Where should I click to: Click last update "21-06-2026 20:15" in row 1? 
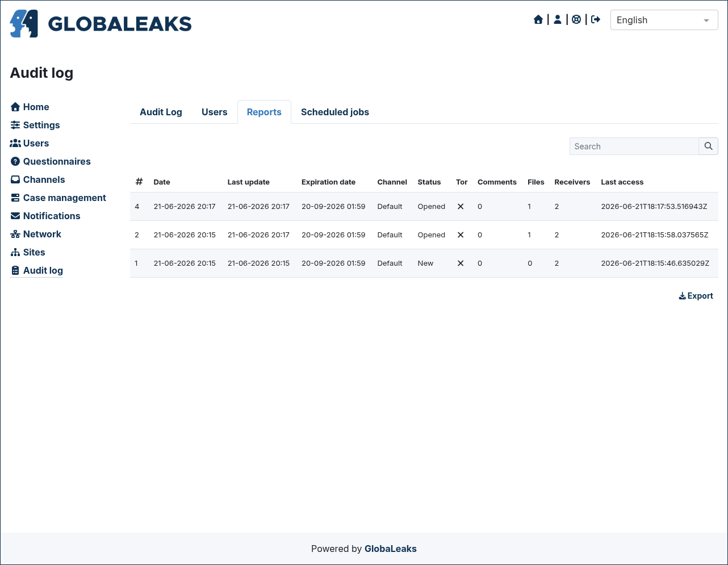(x=258, y=263)
